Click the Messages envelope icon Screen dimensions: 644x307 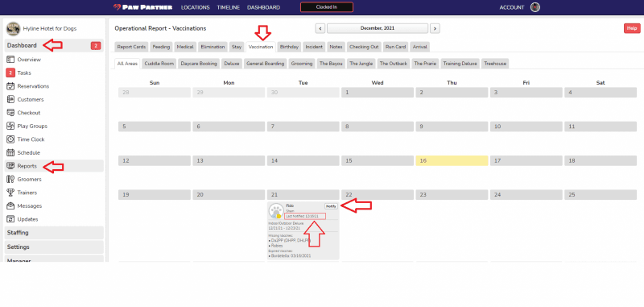pyautogui.click(x=10, y=206)
